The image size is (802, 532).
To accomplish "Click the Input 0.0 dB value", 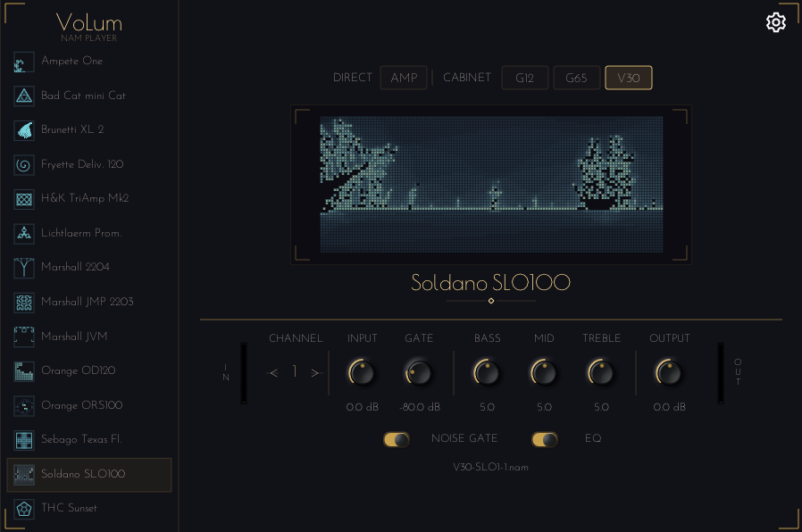I will tap(362, 407).
